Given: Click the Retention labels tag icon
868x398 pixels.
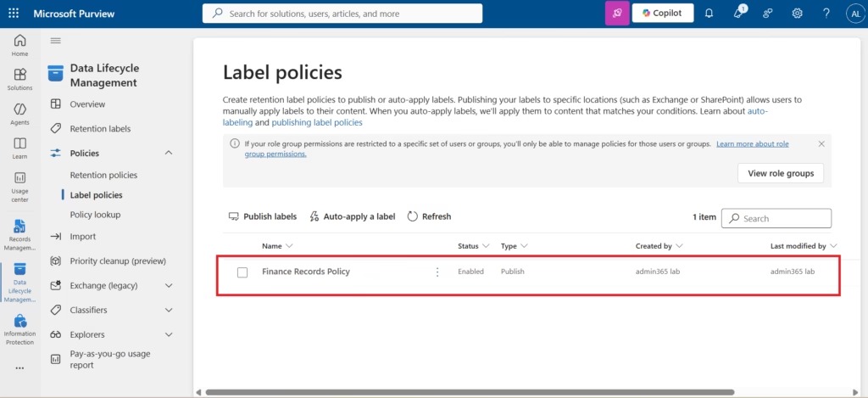Looking at the screenshot, I should pyautogui.click(x=55, y=129).
